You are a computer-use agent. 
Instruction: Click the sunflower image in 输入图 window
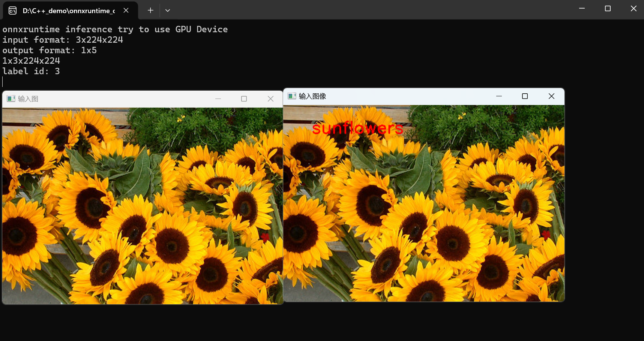143,206
